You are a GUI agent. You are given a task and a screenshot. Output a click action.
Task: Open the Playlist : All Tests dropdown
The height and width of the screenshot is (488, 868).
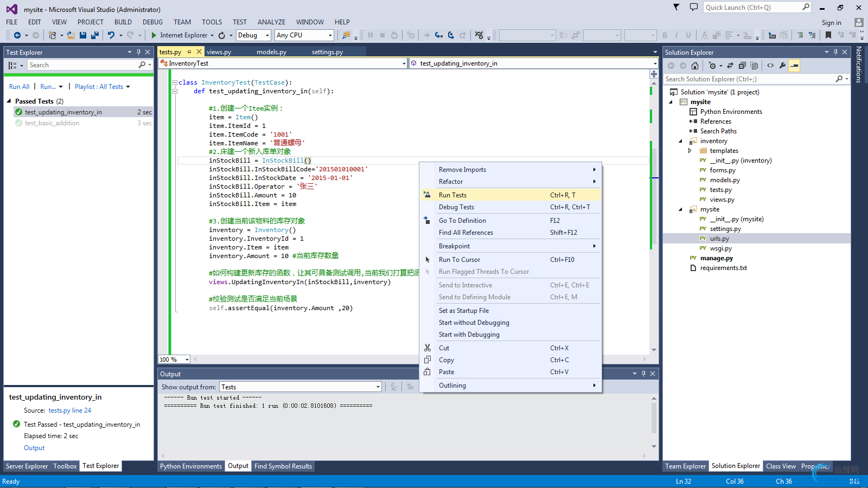[x=103, y=87]
